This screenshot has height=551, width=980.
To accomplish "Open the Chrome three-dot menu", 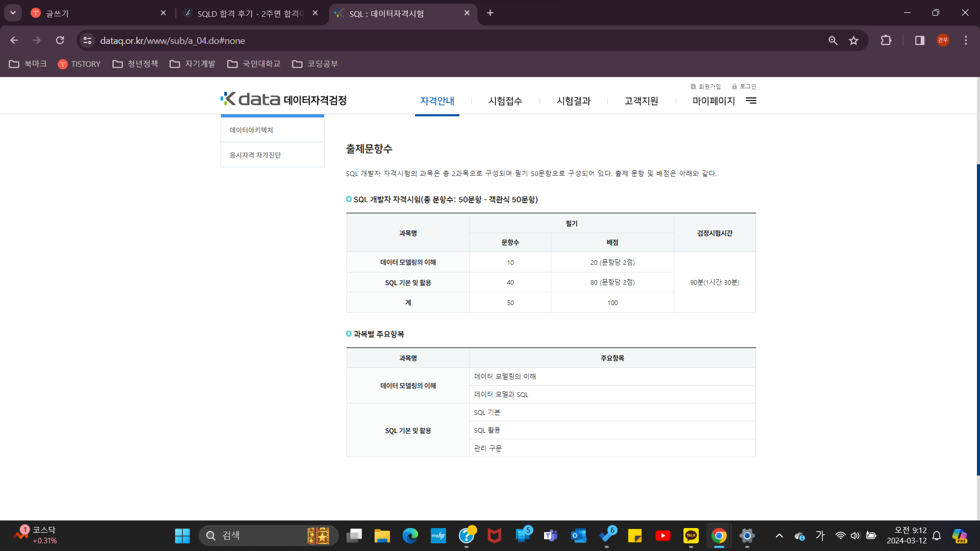I will coord(965,40).
